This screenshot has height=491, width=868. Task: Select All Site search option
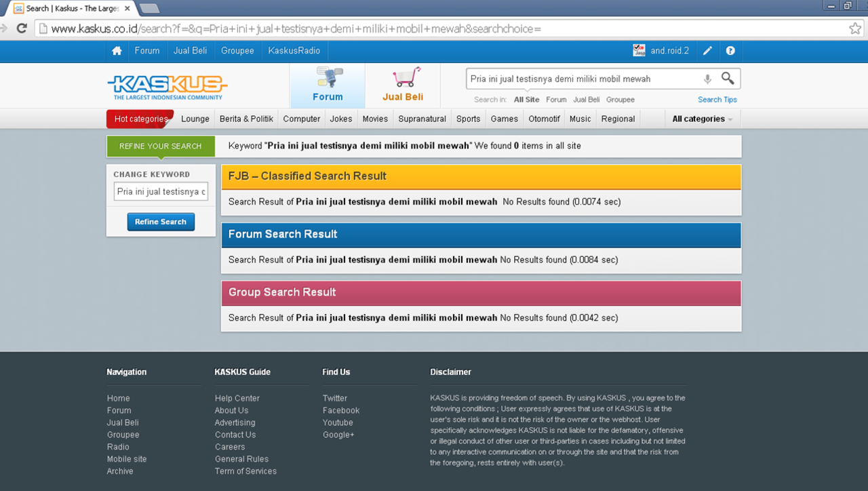click(527, 100)
